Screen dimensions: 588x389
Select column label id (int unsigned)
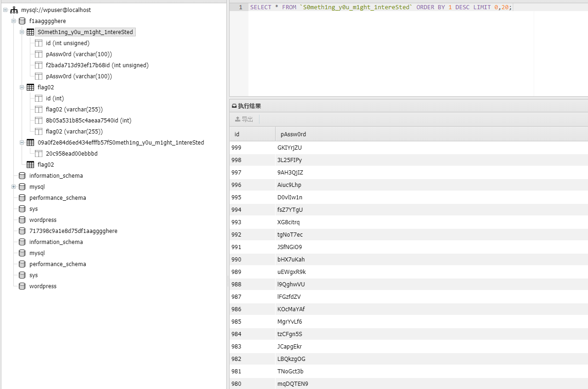click(x=68, y=43)
